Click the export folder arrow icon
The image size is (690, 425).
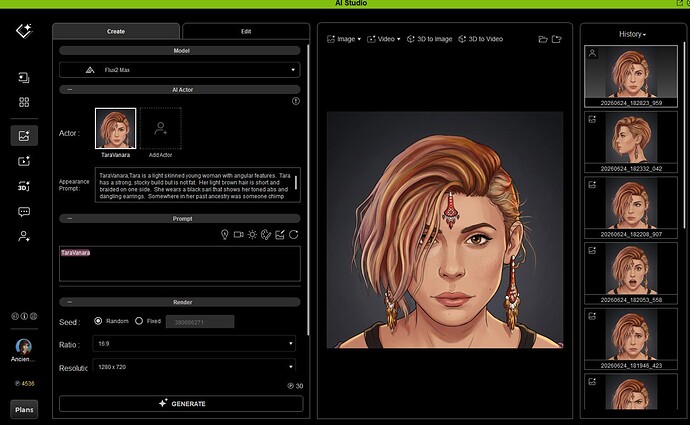pyautogui.click(x=557, y=39)
